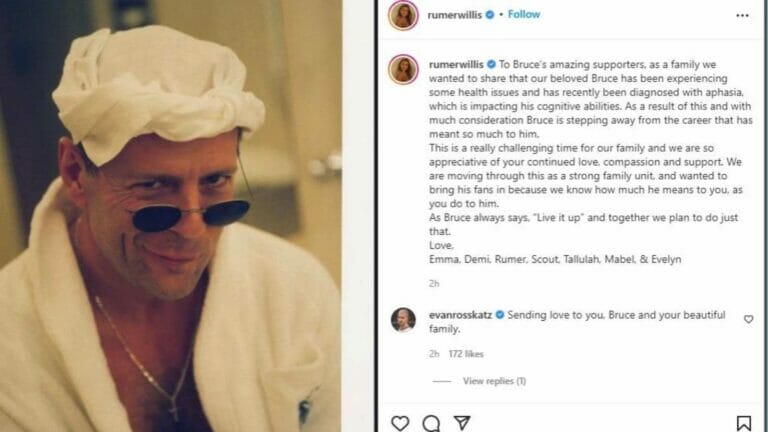The width and height of the screenshot is (768, 432).
Task: Click the verified badge next to evanrosskatz
Action: [x=500, y=315]
